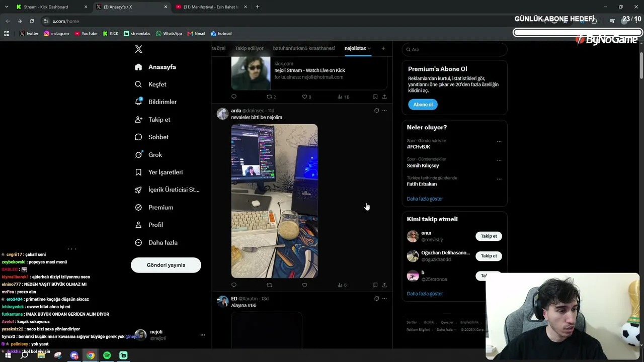Image resolution: width=644 pixels, height=362 pixels.
Task: Switch to the Takip ediliyor tab
Action: tap(249, 48)
